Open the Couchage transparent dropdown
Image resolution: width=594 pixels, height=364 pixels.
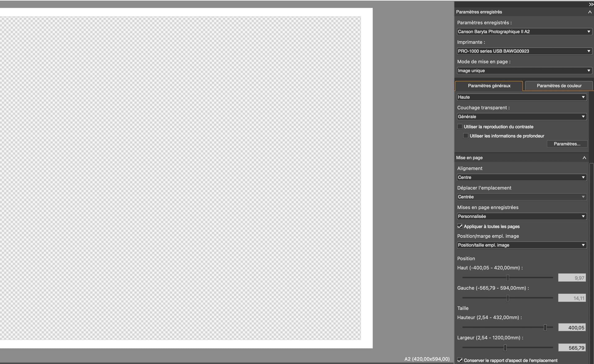pyautogui.click(x=522, y=117)
